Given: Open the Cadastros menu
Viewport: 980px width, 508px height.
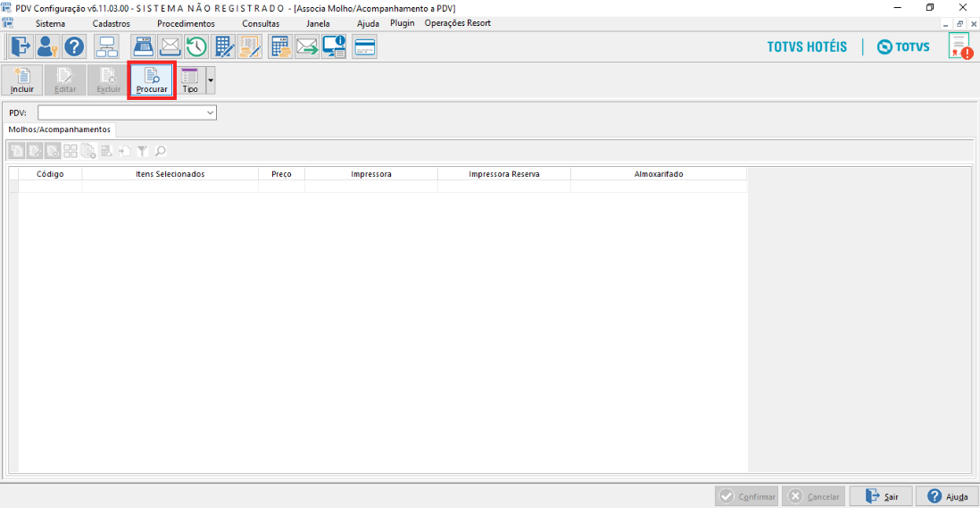Looking at the screenshot, I should click(x=112, y=23).
